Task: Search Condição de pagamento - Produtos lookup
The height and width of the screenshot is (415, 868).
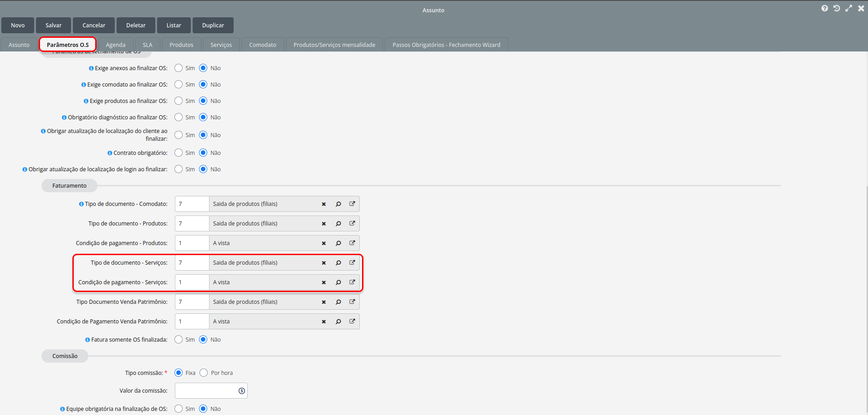Action: coord(338,243)
